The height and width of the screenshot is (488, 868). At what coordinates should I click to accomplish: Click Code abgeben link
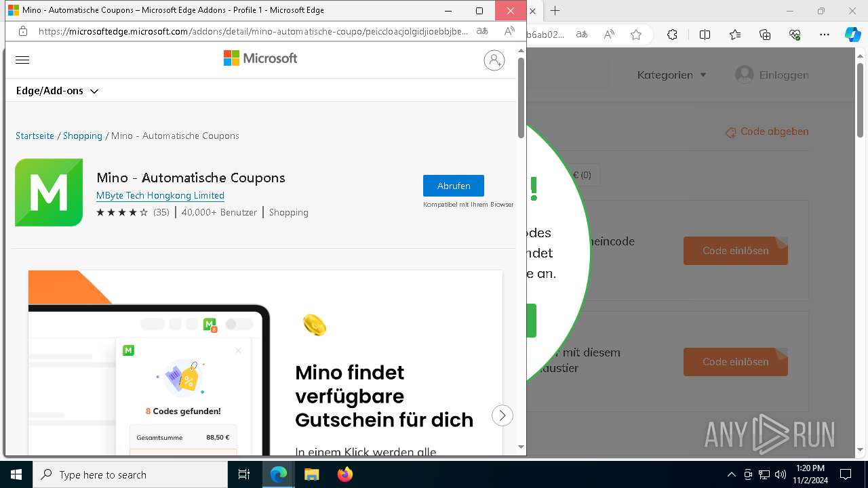point(767,132)
